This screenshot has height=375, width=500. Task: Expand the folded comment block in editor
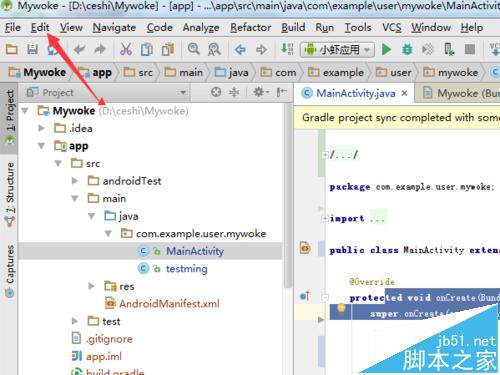coord(325,155)
